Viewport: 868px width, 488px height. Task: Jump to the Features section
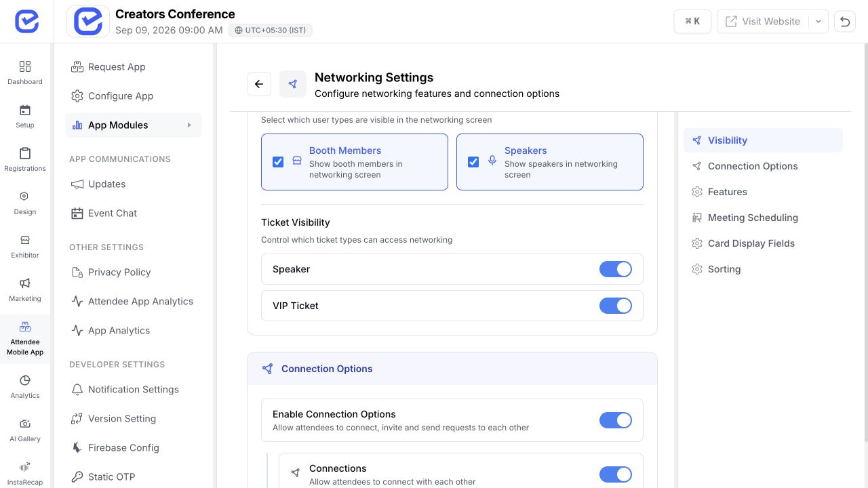[763, 192]
